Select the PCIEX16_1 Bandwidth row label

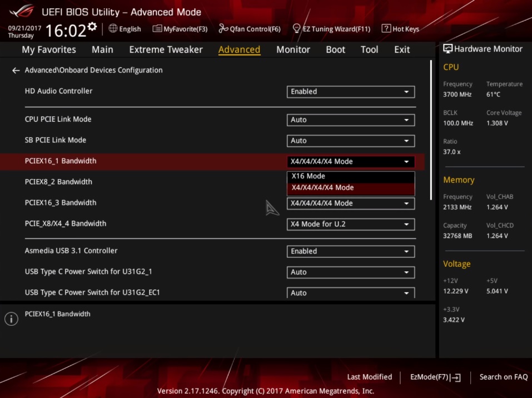coord(61,161)
